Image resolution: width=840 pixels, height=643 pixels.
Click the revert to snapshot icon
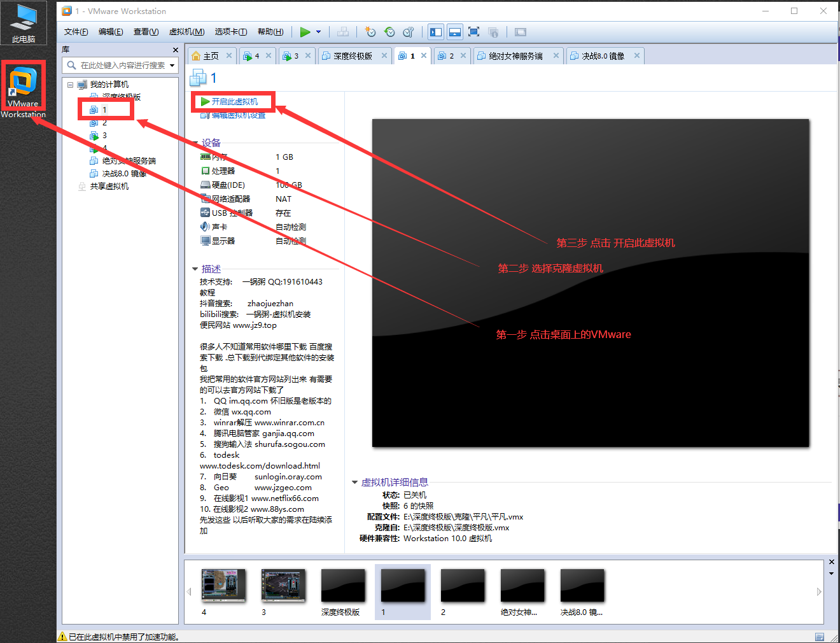(x=389, y=32)
